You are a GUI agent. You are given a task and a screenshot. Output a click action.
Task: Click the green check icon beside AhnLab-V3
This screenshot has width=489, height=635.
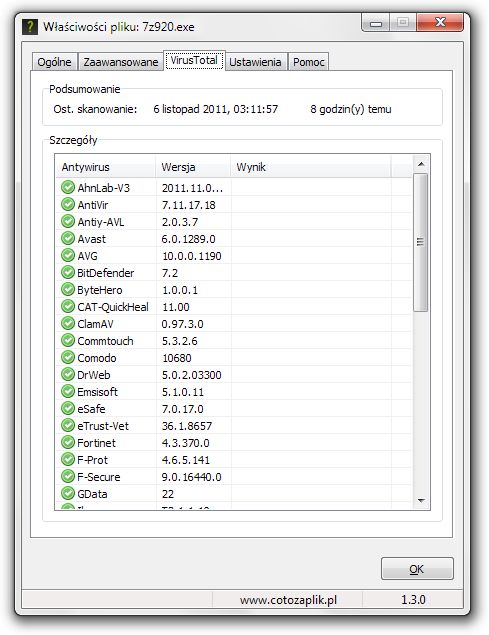tap(68, 188)
